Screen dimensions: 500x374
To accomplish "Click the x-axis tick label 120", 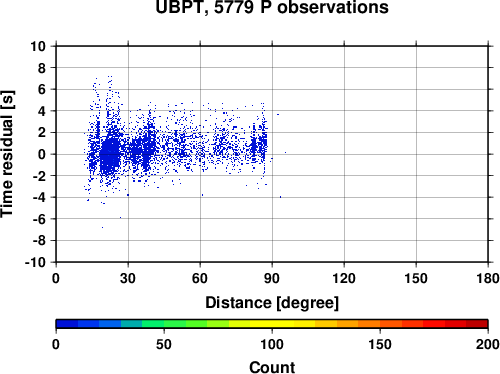I will (344, 278).
